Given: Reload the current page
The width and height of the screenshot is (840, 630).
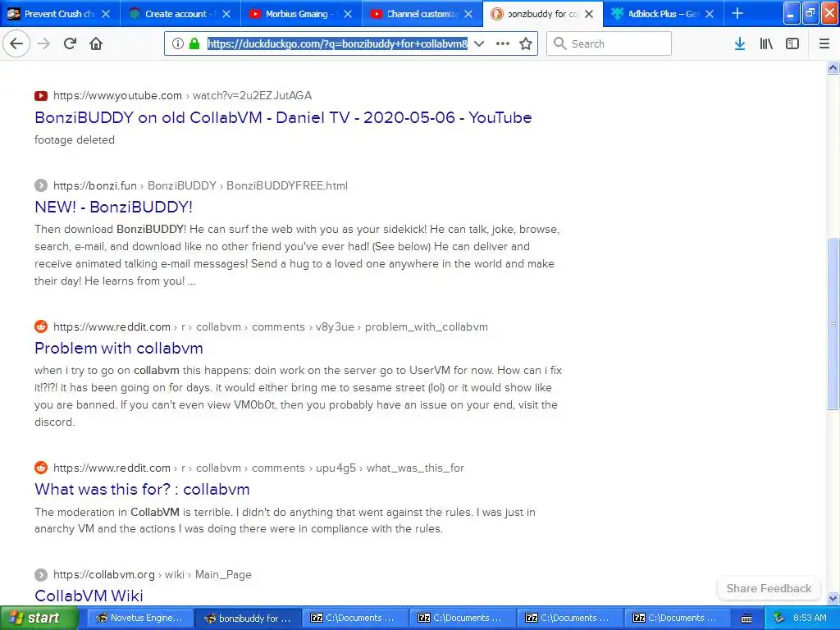Looking at the screenshot, I should 70,43.
